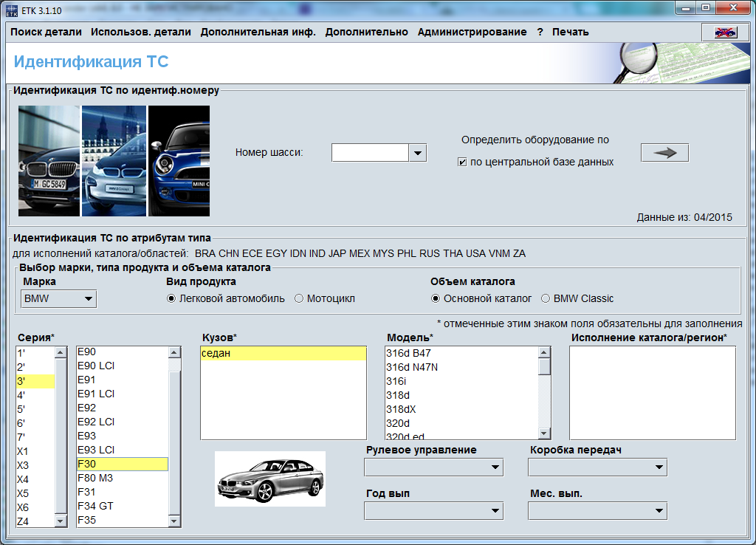Select X1 in the Серия list
The height and width of the screenshot is (545, 756).
(35, 451)
